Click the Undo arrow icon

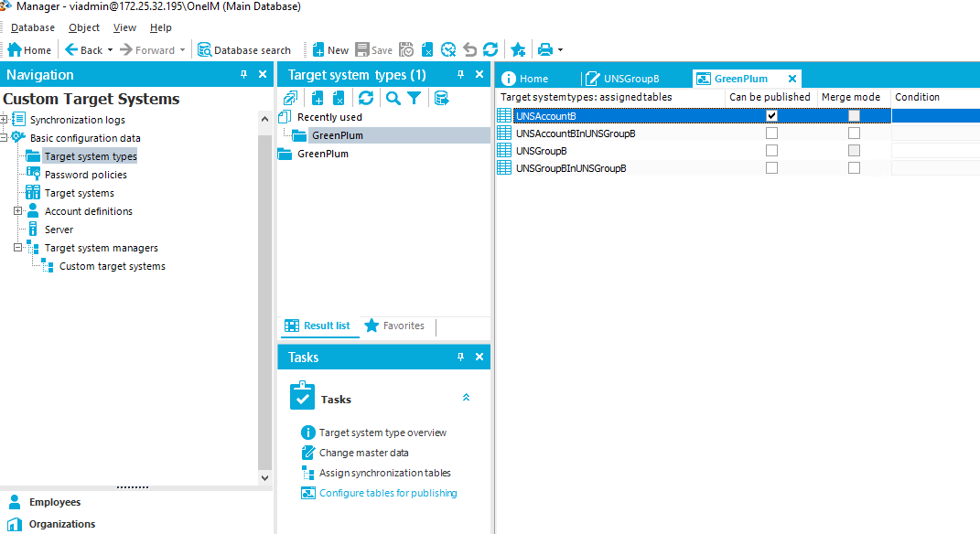468,49
